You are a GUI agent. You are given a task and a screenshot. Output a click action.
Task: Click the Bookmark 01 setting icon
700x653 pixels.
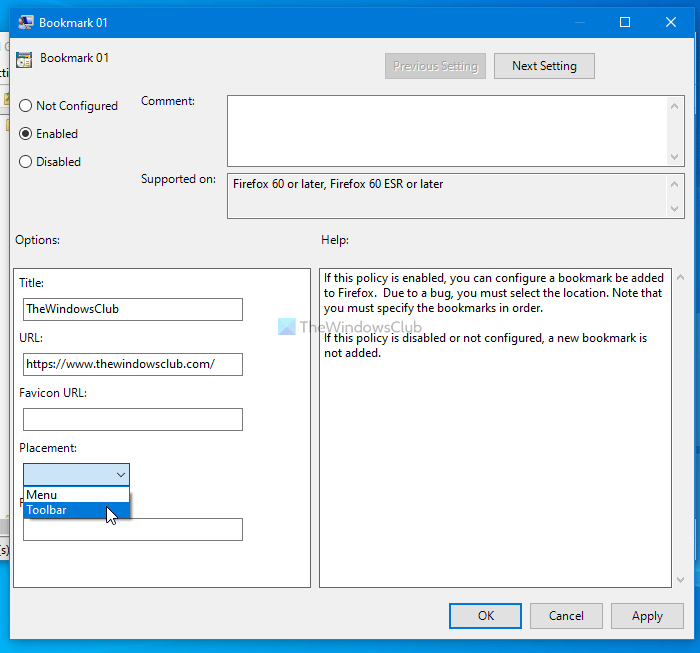(x=25, y=59)
